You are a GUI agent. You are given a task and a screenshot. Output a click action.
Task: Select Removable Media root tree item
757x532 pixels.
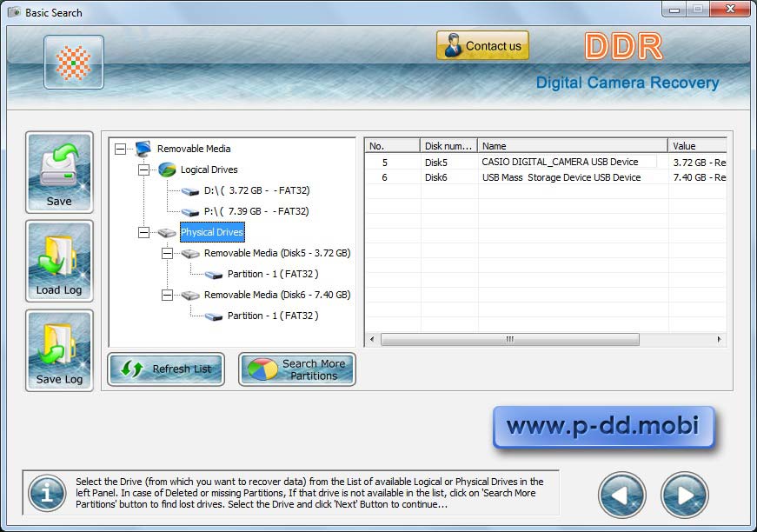pos(194,149)
